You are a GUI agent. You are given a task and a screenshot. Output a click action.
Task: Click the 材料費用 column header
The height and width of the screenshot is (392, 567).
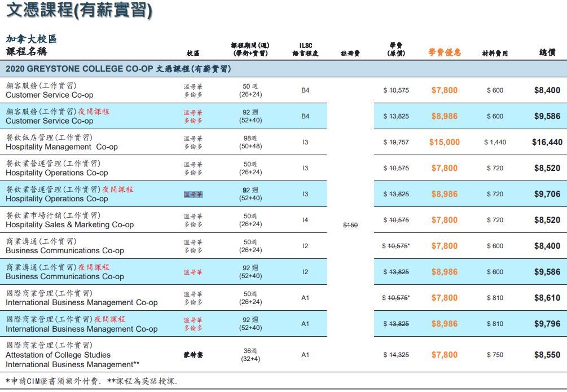(495, 53)
